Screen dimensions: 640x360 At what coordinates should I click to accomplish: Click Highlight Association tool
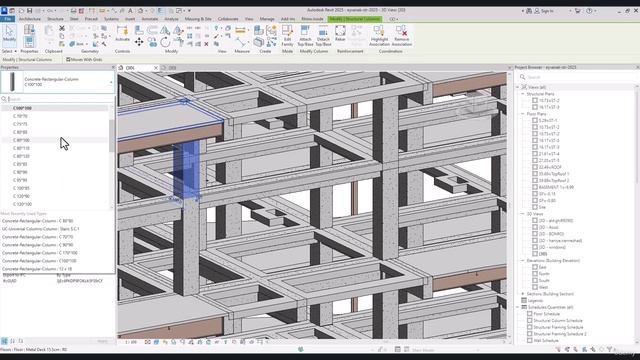click(x=379, y=36)
